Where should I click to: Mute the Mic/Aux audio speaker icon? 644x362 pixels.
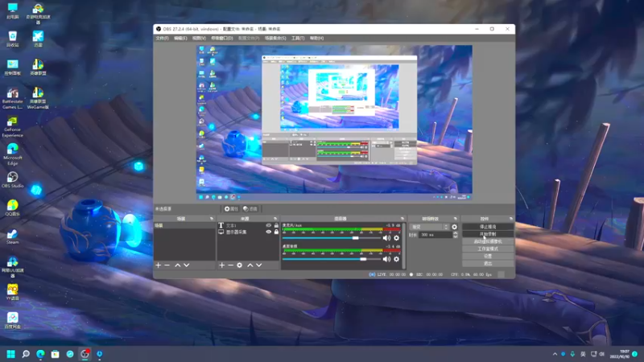point(386,238)
